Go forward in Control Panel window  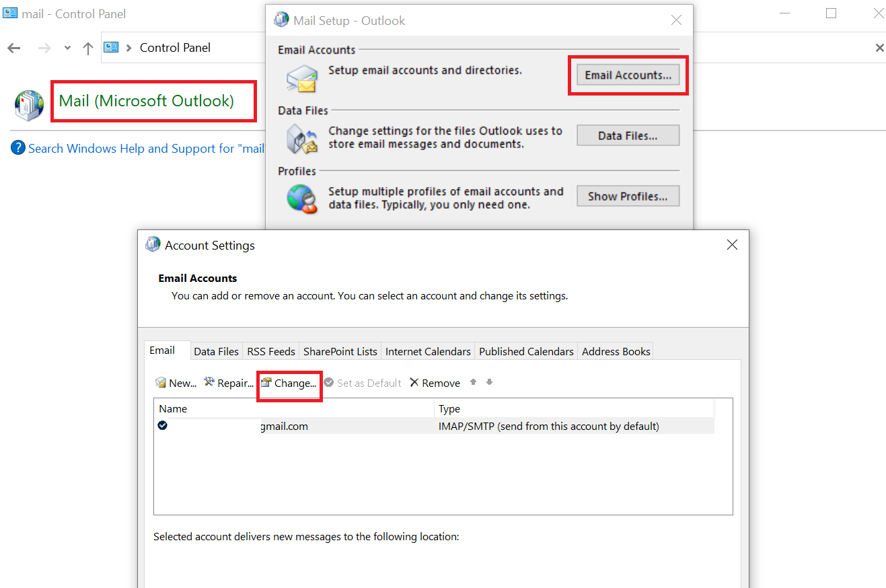click(x=44, y=48)
